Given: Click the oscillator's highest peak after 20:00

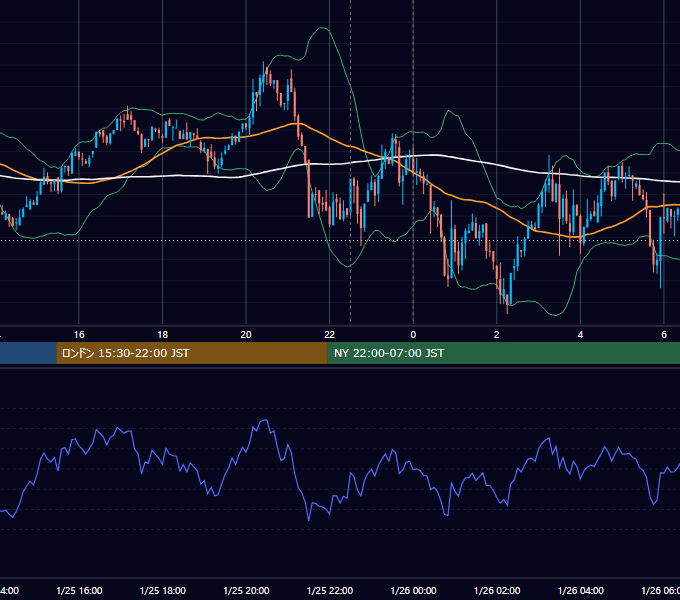Looking at the screenshot, I should tap(264, 420).
